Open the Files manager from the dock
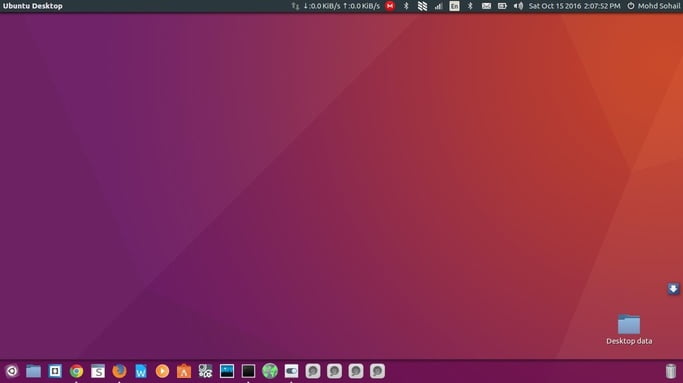 pos(33,371)
